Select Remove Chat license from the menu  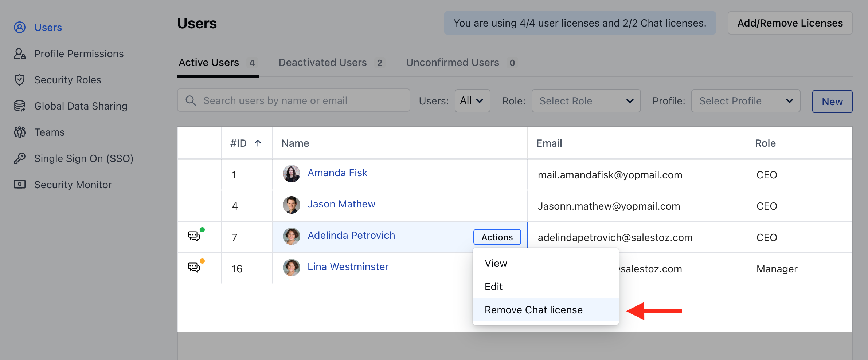pyautogui.click(x=533, y=310)
